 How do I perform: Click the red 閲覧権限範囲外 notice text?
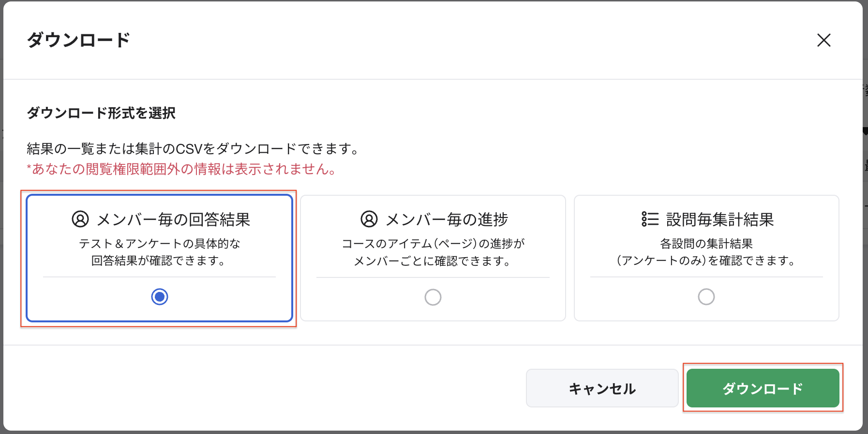tap(181, 169)
